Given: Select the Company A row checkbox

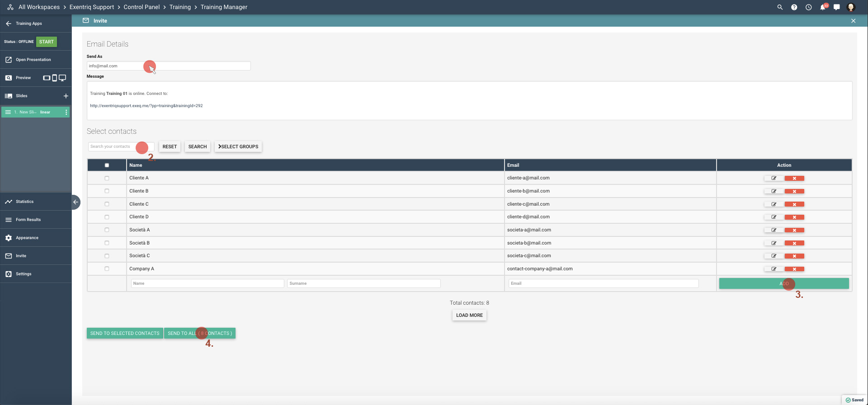Looking at the screenshot, I should tap(107, 268).
